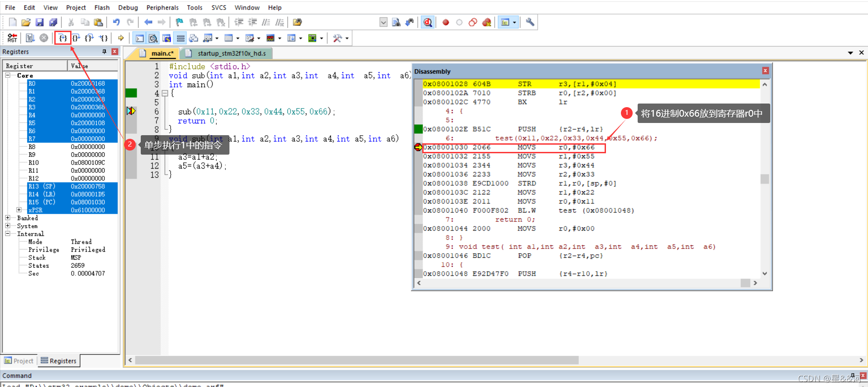Open the find text combo box arrow

[x=383, y=22]
